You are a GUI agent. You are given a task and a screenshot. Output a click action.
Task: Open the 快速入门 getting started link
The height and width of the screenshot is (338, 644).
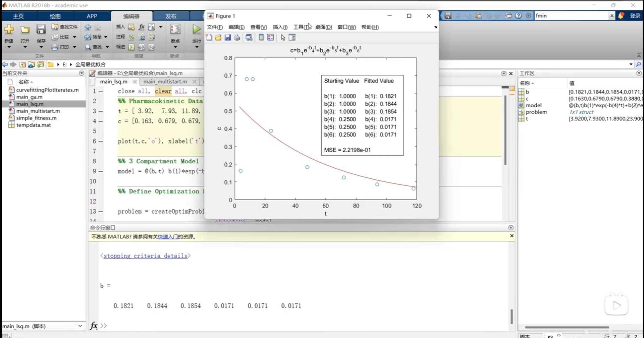click(168, 237)
